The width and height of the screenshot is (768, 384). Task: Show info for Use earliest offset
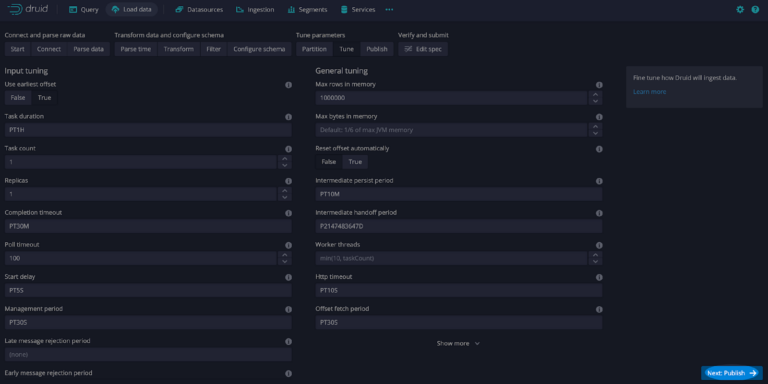point(288,85)
